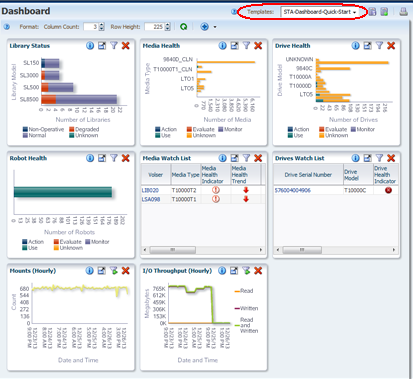Filter the Library Status panel

click(114, 46)
